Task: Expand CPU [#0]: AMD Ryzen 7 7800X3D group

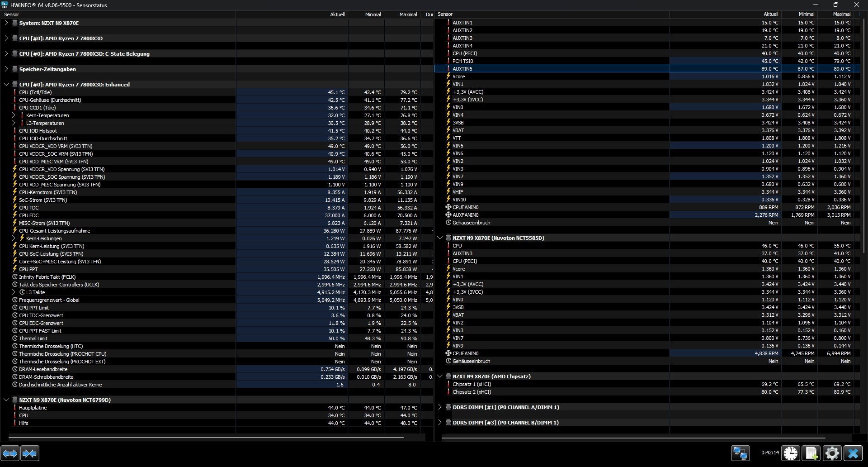Action: (x=6, y=38)
